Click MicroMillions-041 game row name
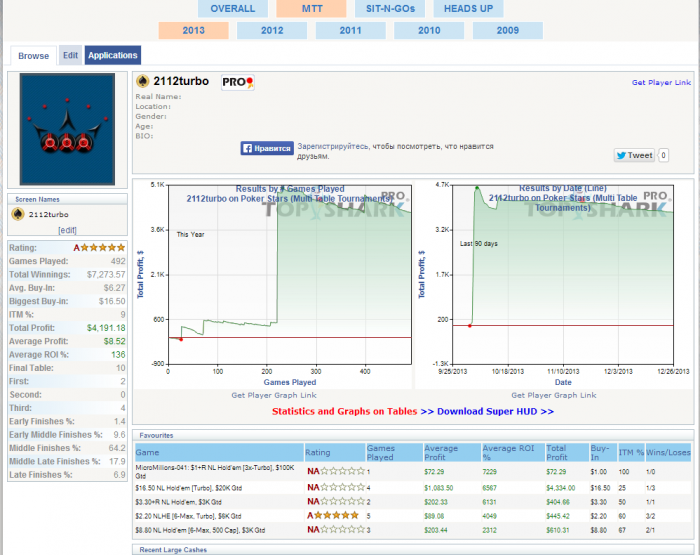Screen dimensions: 700x555 click(x=215, y=472)
